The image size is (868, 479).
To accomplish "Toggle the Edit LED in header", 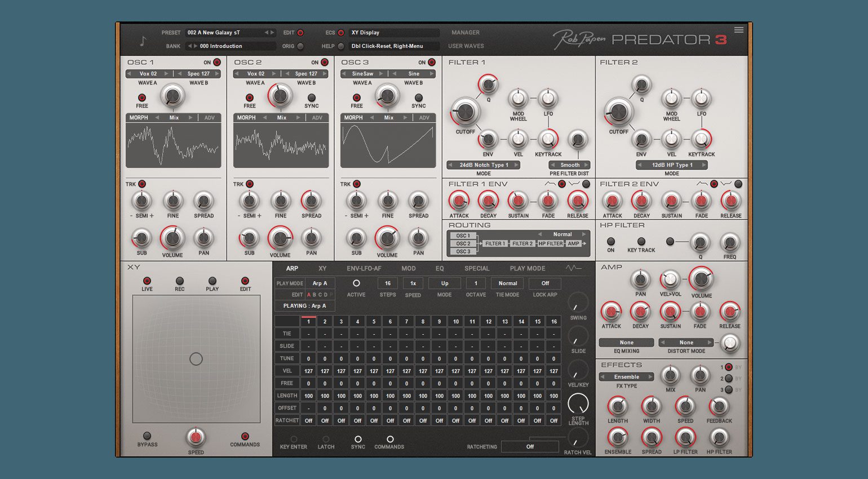I will coord(300,33).
